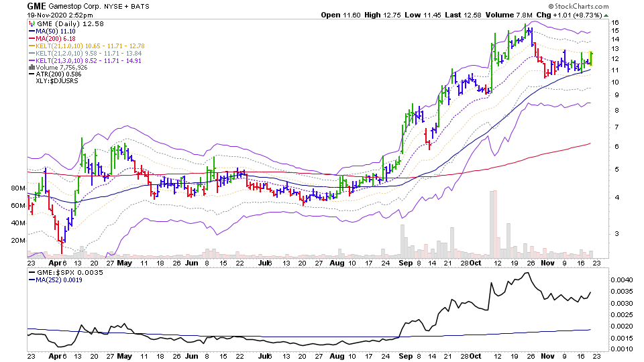Screen dimensions: 644x362
Task: Click 'Apr' on the lower panel date axis
Action: [56, 356]
